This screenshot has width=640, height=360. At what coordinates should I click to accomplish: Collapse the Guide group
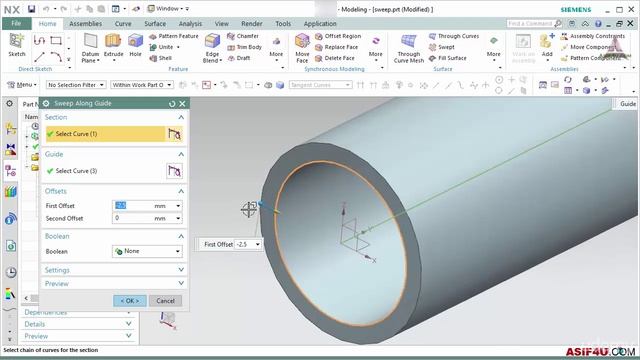point(181,154)
